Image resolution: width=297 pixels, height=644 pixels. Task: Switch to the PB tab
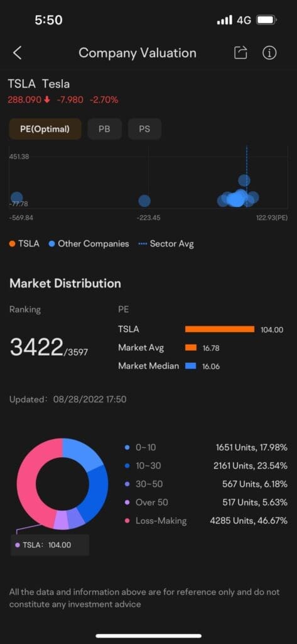tap(105, 129)
